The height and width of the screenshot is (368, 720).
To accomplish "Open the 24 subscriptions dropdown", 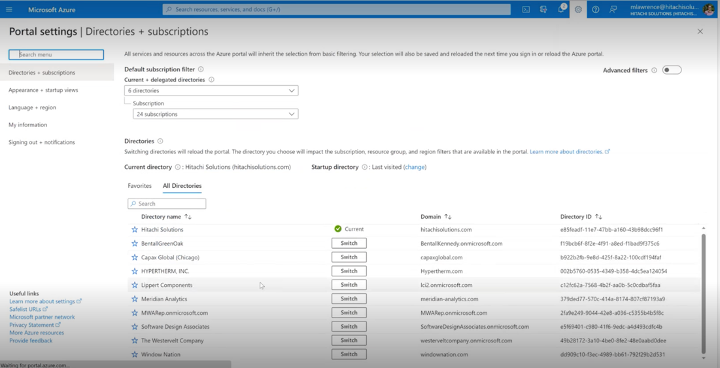I will (x=215, y=114).
